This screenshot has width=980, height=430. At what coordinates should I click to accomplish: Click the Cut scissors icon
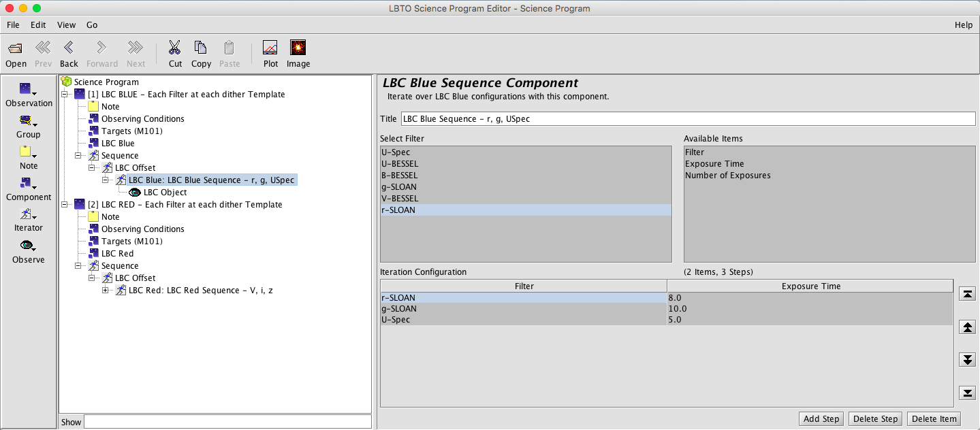tap(175, 48)
